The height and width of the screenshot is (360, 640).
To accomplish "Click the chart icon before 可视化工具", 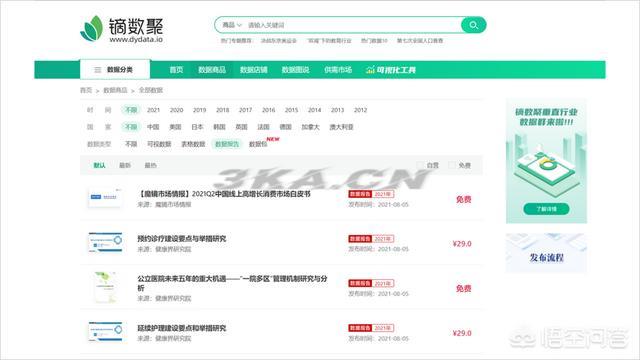I will [x=370, y=70].
